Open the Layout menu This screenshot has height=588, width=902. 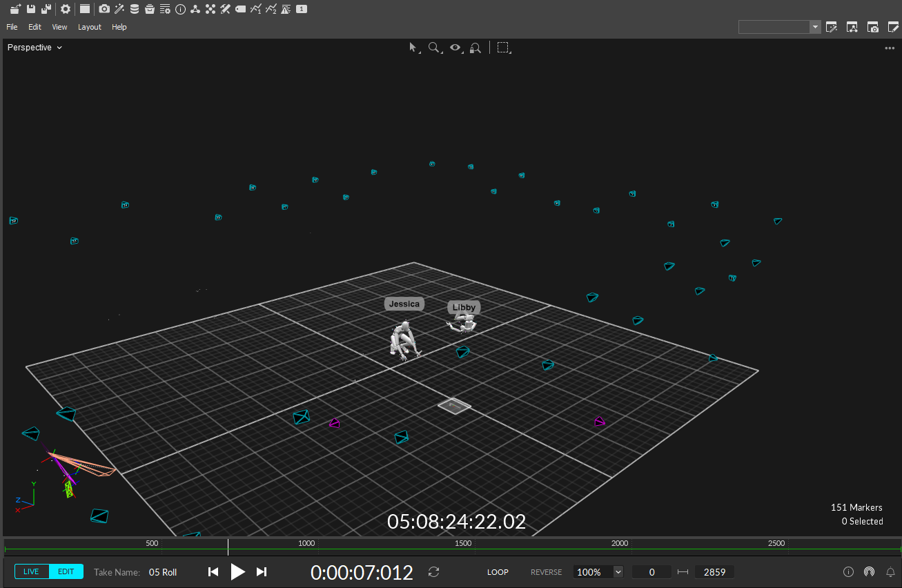coord(90,27)
